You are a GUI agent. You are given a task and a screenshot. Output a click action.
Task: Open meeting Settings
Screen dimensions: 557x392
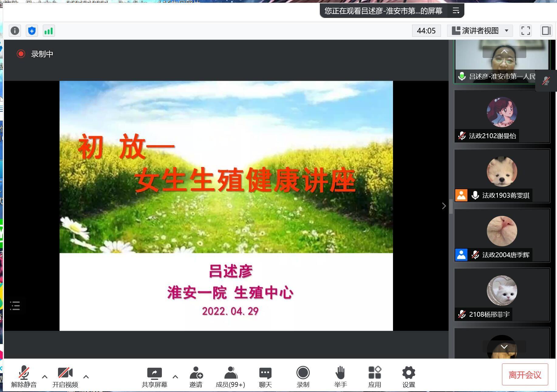click(408, 377)
